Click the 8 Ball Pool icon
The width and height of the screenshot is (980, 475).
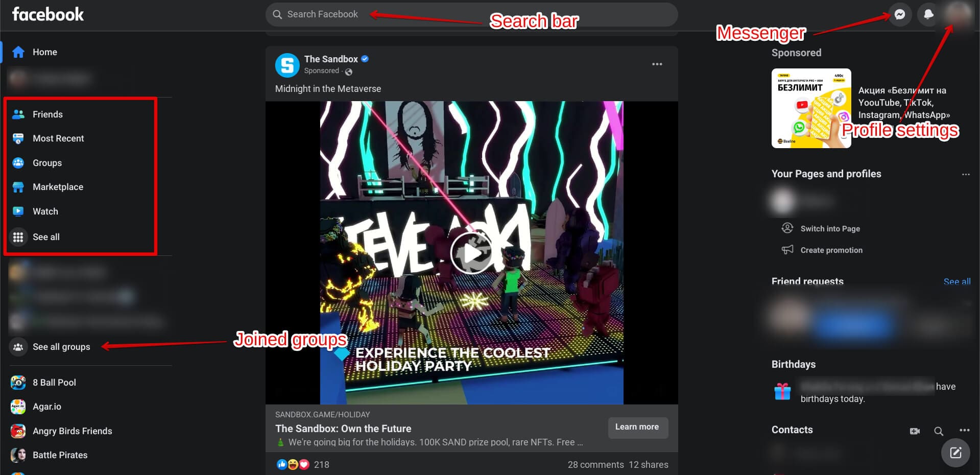click(18, 383)
